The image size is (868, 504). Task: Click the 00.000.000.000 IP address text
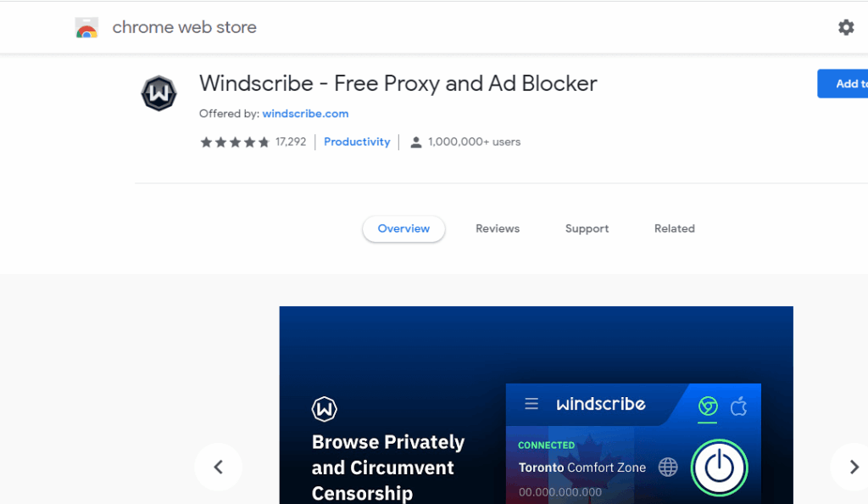click(560, 492)
